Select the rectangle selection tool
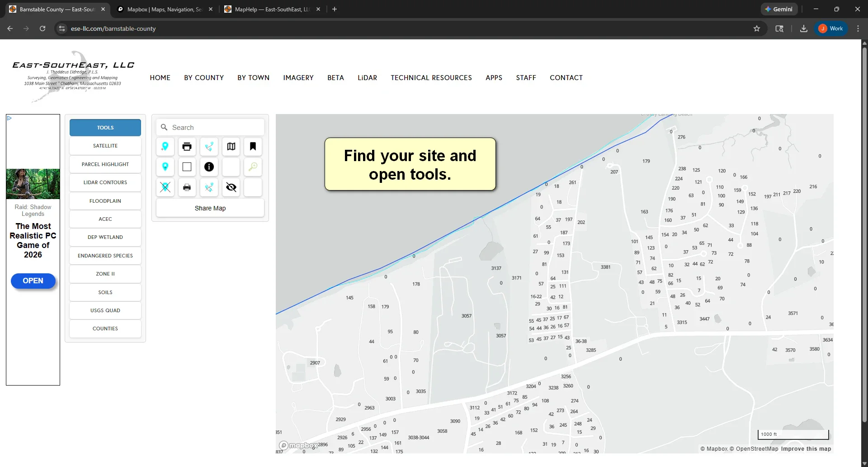868x467 pixels. 187,167
